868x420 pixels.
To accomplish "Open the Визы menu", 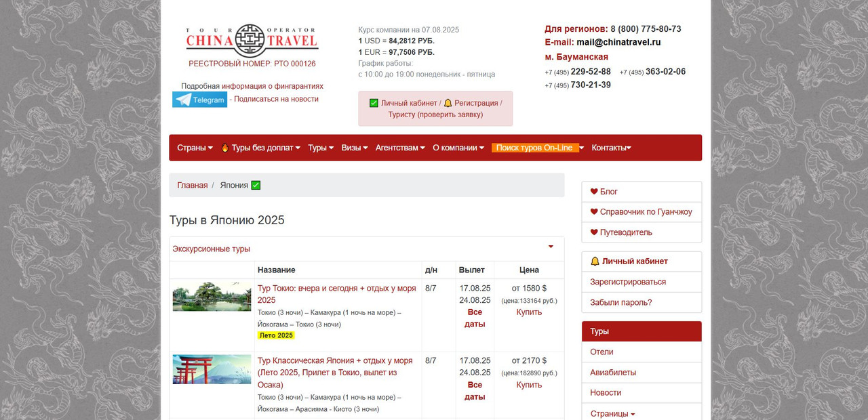I will point(354,148).
